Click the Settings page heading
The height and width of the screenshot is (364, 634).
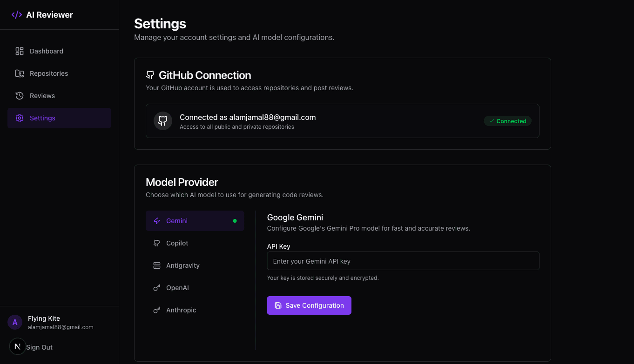tap(160, 24)
